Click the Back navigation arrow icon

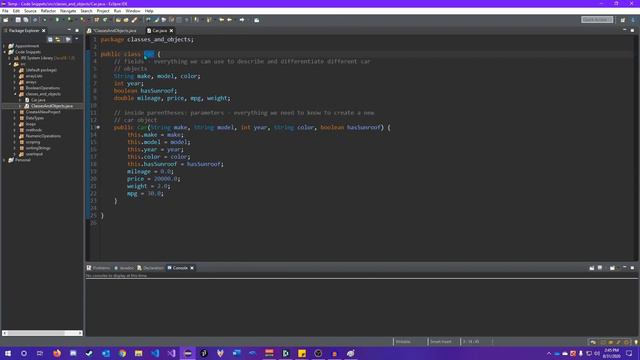pos(230,20)
